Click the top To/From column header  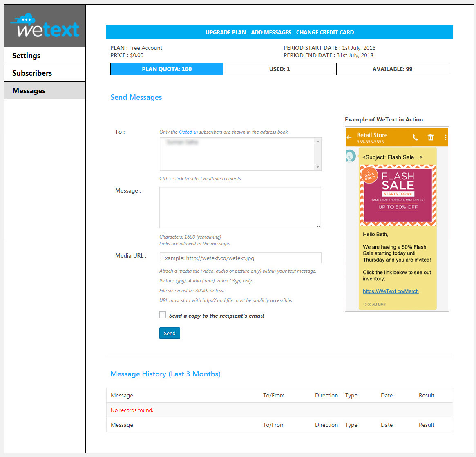point(274,395)
